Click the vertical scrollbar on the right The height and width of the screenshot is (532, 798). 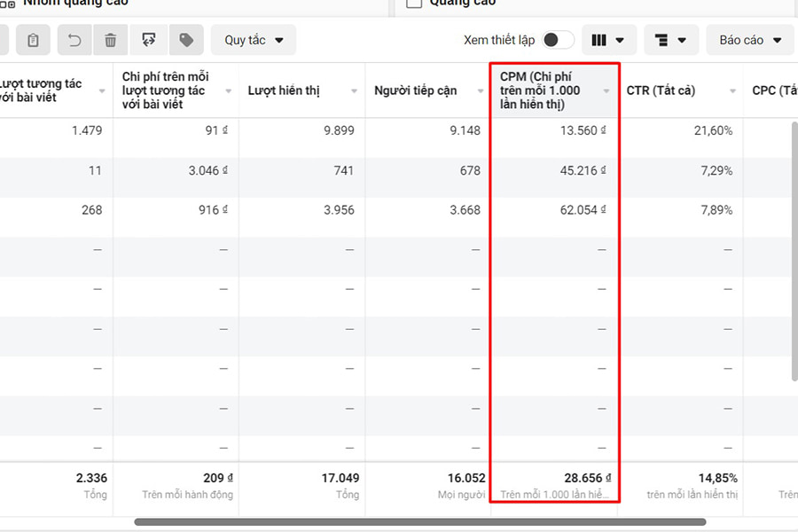pos(794,250)
